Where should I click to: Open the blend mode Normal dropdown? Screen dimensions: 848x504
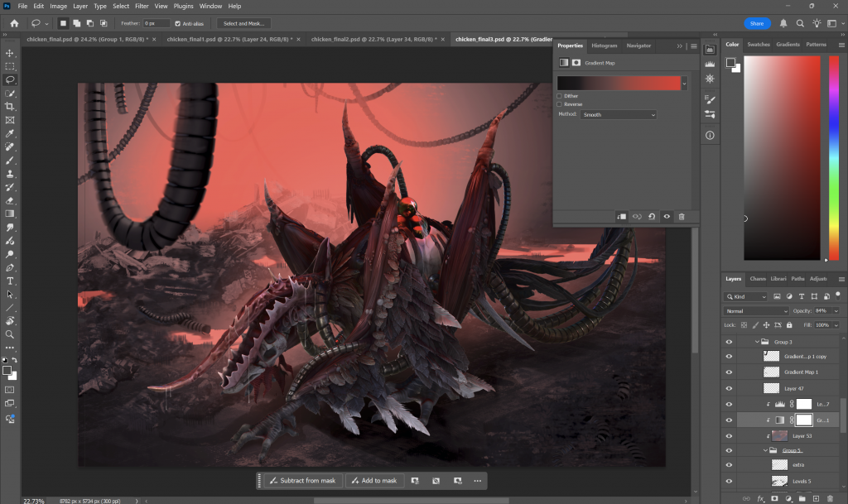[x=756, y=311]
